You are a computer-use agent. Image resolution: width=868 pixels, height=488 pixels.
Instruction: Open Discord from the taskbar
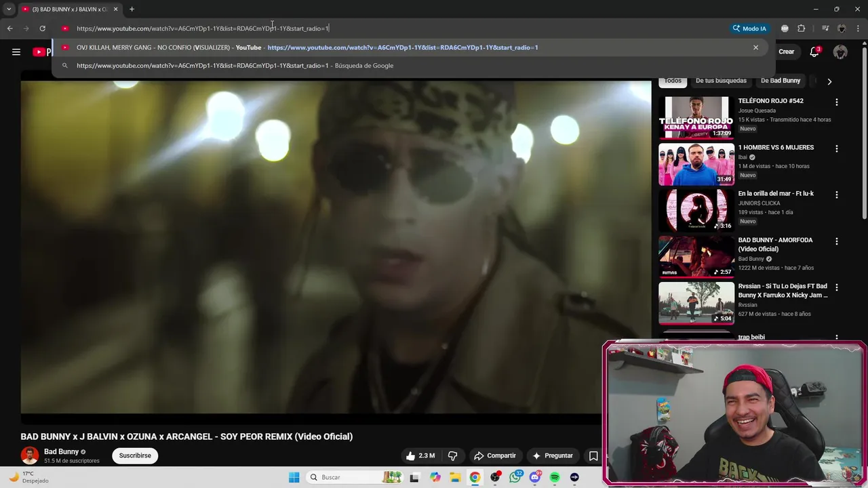535,477
